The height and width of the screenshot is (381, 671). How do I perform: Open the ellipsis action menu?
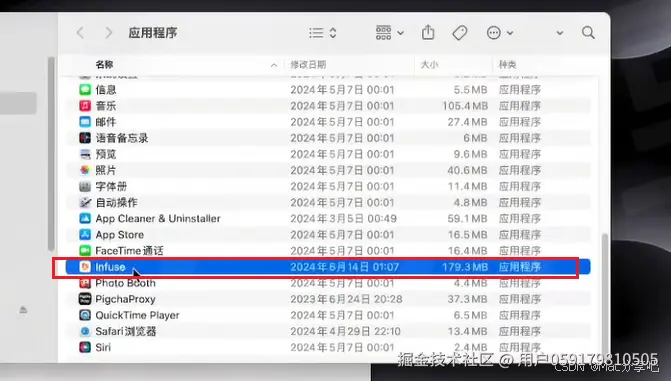pyautogui.click(x=499, y=33)
